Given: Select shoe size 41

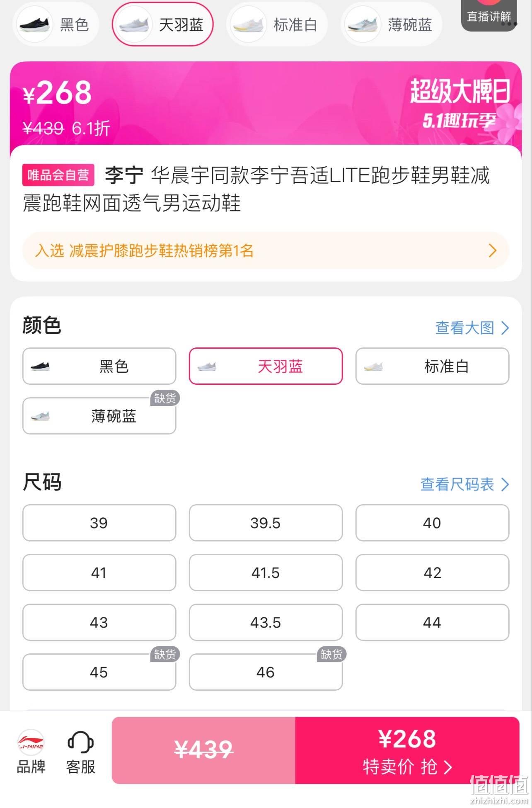Looking at the screenshot, I should coord(99,573).
